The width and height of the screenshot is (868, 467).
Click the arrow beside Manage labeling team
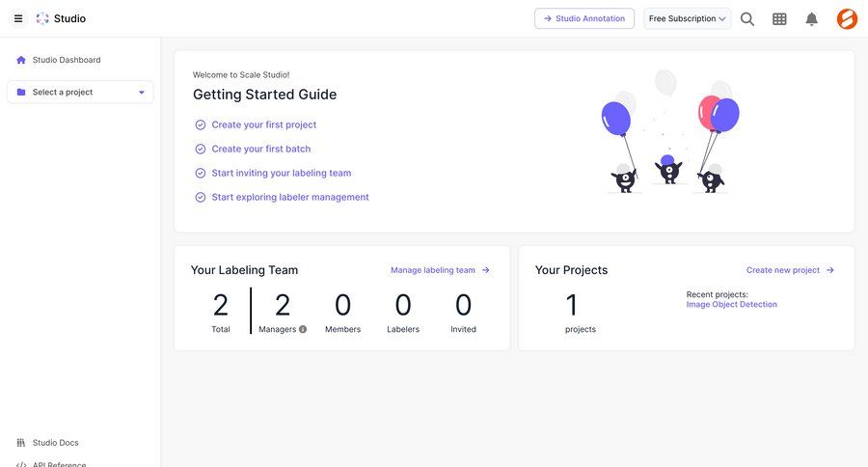coord(485,270)
